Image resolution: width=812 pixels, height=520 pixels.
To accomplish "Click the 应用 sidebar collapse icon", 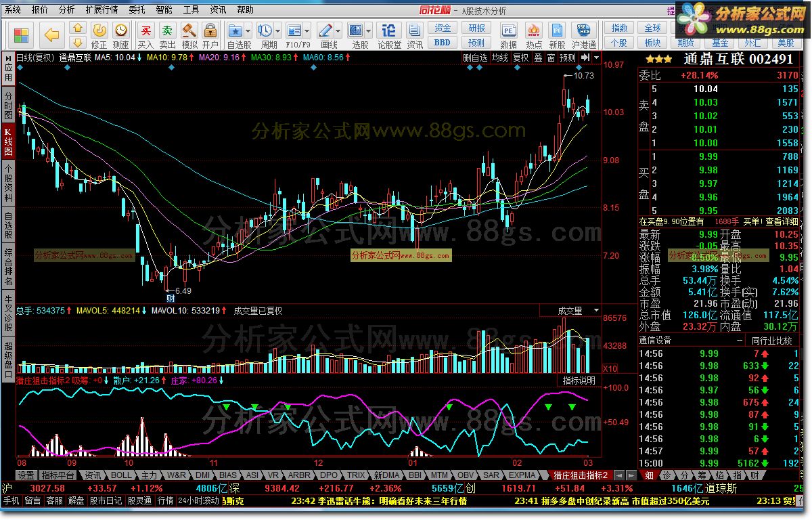I will tap(8, 58).
